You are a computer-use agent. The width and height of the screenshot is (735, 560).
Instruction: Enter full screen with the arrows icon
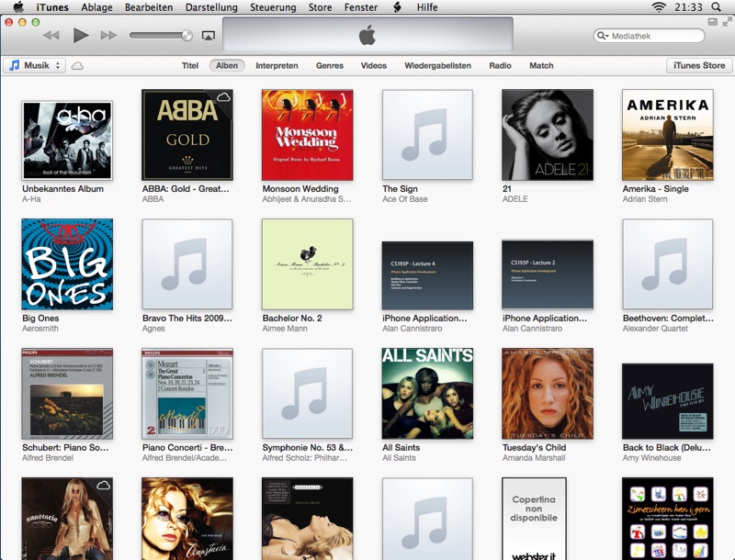727,21
